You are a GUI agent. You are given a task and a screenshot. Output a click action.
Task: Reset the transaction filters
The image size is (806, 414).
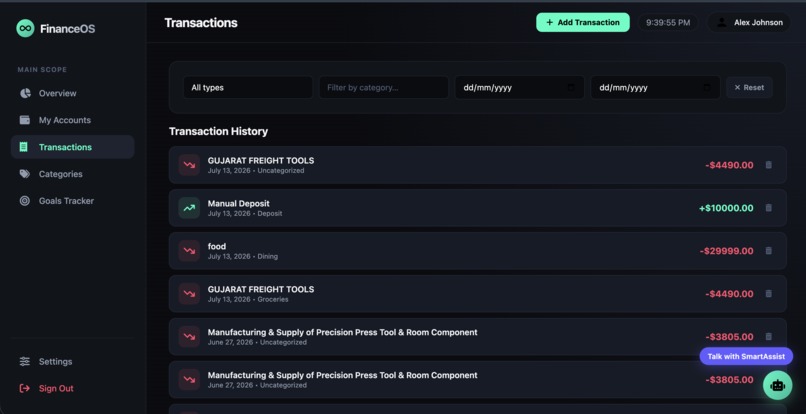point(749,87)
